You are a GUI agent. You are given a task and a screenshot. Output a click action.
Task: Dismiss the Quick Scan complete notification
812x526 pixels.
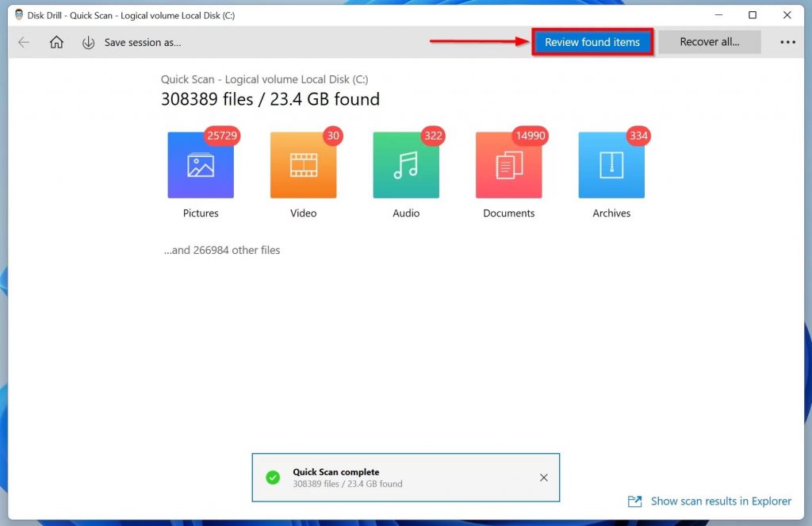(544, 478)
